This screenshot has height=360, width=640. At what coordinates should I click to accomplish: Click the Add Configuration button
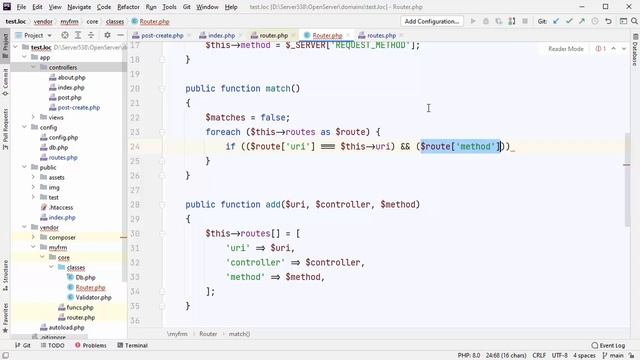click(x=432, y=21)
